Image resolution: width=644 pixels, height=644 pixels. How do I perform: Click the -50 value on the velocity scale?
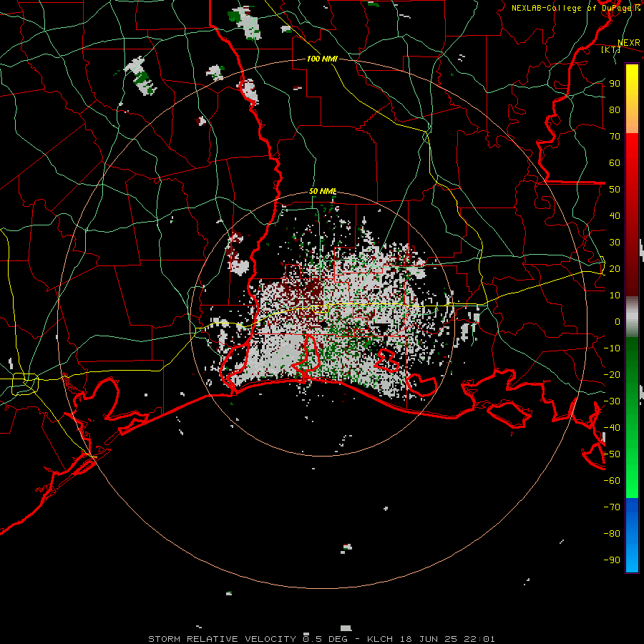pos(612,454)
